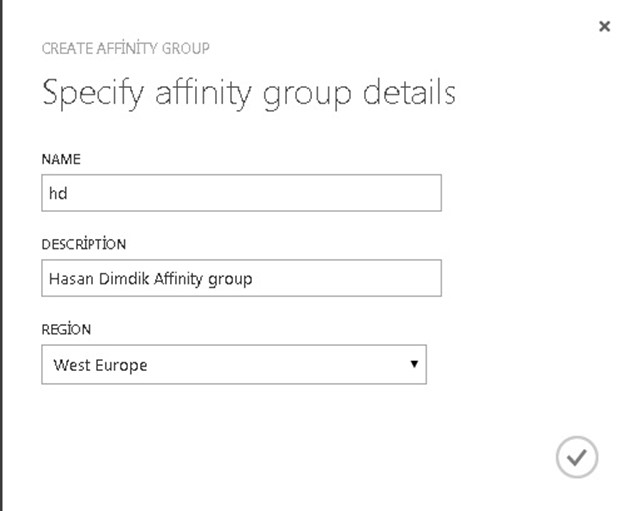Click the 'CREATE AFFINITY GROUP' header text
Viewport: 631px width, 511px height.
(x=125, y=48)
